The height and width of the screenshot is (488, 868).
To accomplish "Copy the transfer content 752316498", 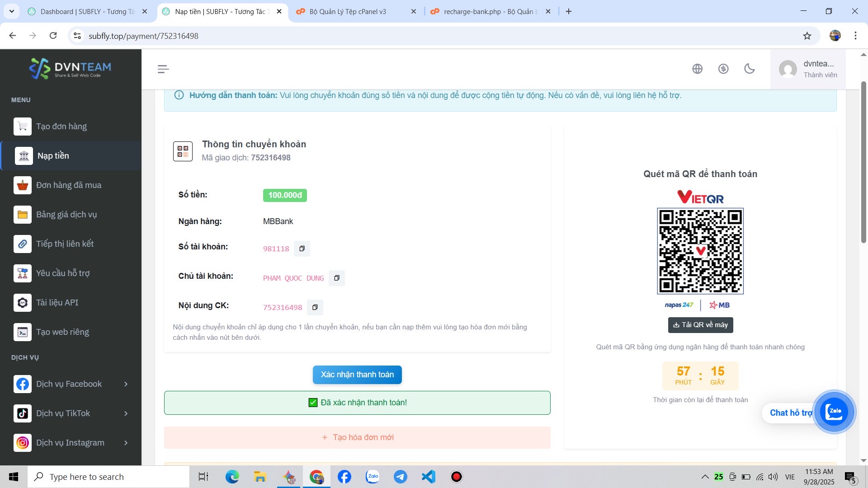I will click(x=315, y=307).
